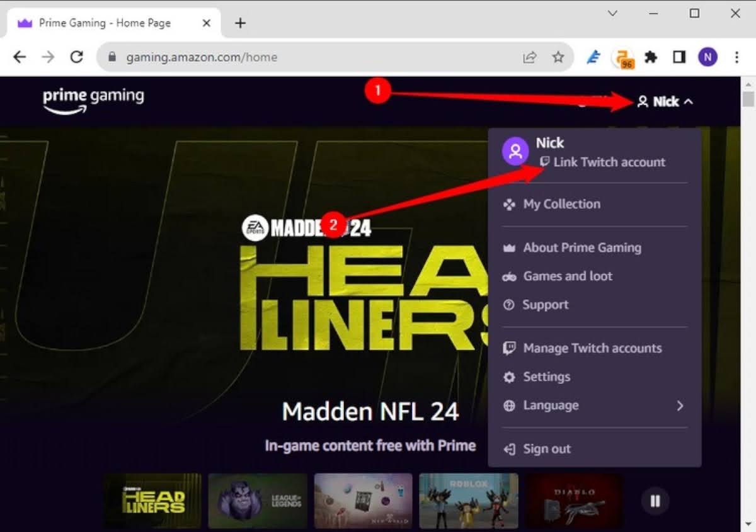The height and width of the screenshot is (532, 756).
Task: Select the New World carousel thumbnail
Action: pos(364,501)
